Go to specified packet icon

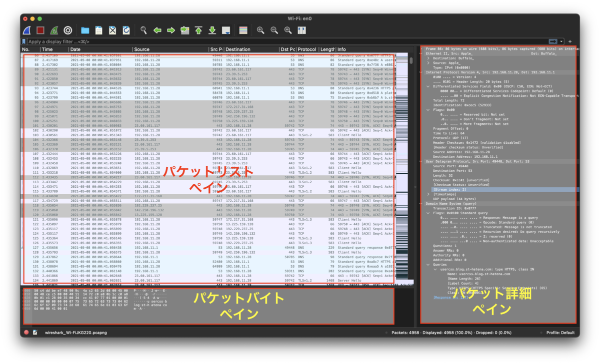point(185,30)
